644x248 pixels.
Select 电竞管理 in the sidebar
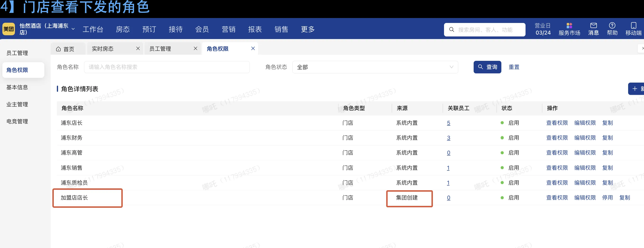point(17,121)
